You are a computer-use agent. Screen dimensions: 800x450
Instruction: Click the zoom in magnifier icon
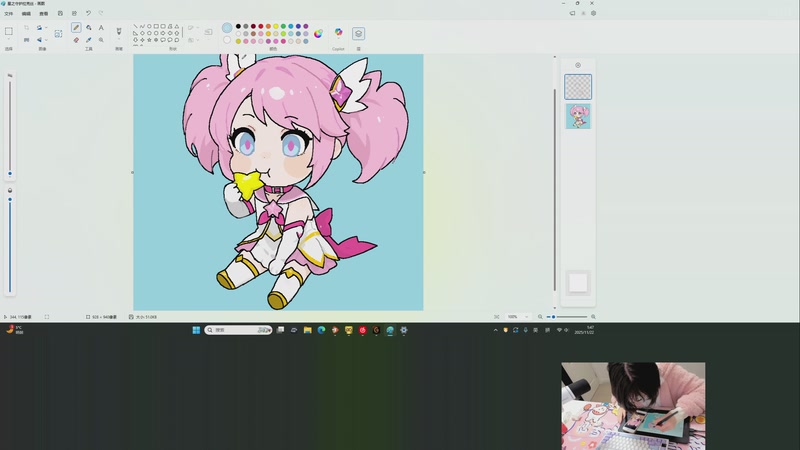(593, 317)
